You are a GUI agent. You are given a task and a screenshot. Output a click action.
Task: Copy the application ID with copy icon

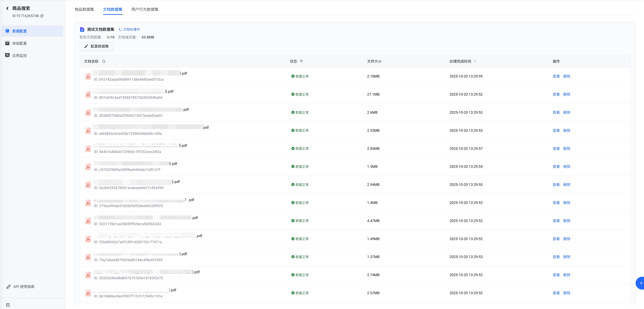tap(42, 16)
